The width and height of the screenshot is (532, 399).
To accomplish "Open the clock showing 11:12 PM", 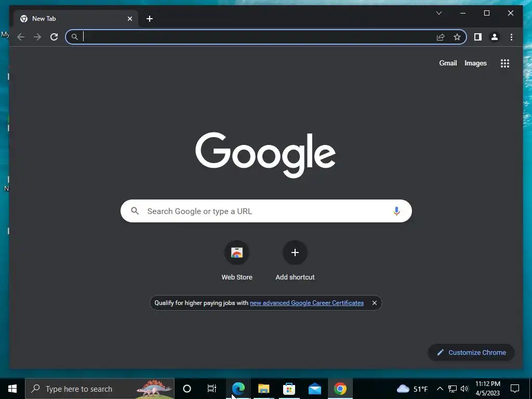I will click(487, 389).
